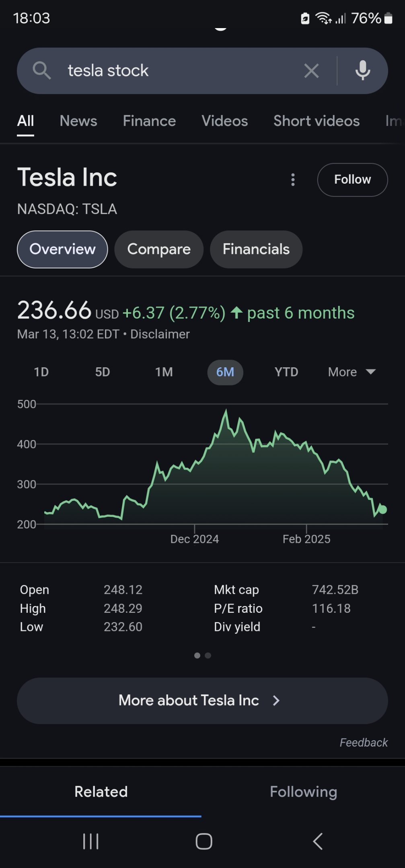Tap the Open value 248.12
Screen dimensions: 405x868
[123, 590]
